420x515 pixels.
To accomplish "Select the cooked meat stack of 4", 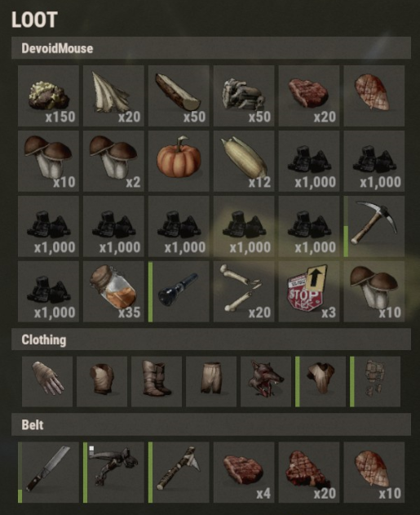I will pyautogui.click(x=244, y=473).
